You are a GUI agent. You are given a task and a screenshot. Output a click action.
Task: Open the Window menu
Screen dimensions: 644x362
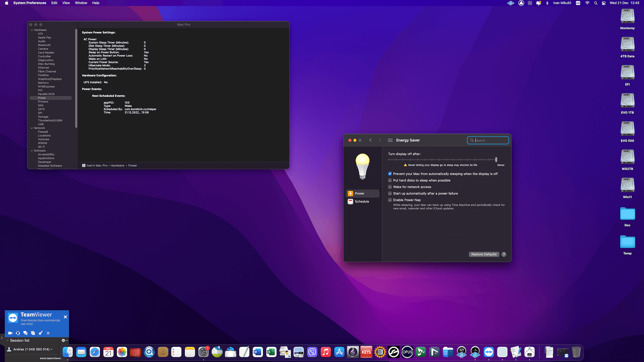pyautogui.click(x=81, y=3)
